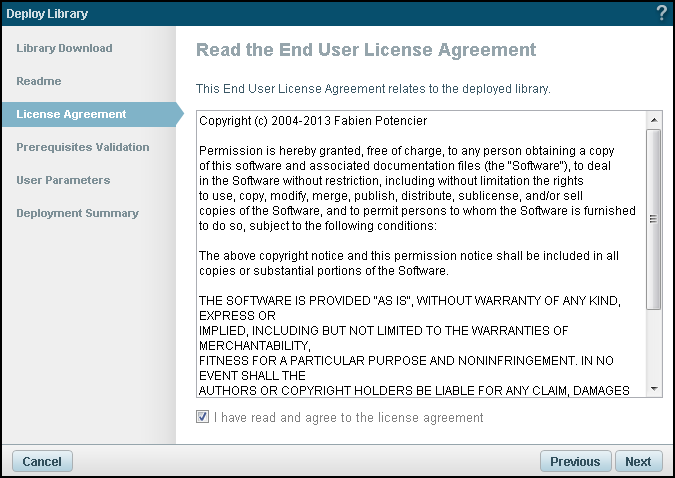This screenshot has height=478, width=675.
Task: Click the license scrollbar up arrow
Action: [653, 120]
